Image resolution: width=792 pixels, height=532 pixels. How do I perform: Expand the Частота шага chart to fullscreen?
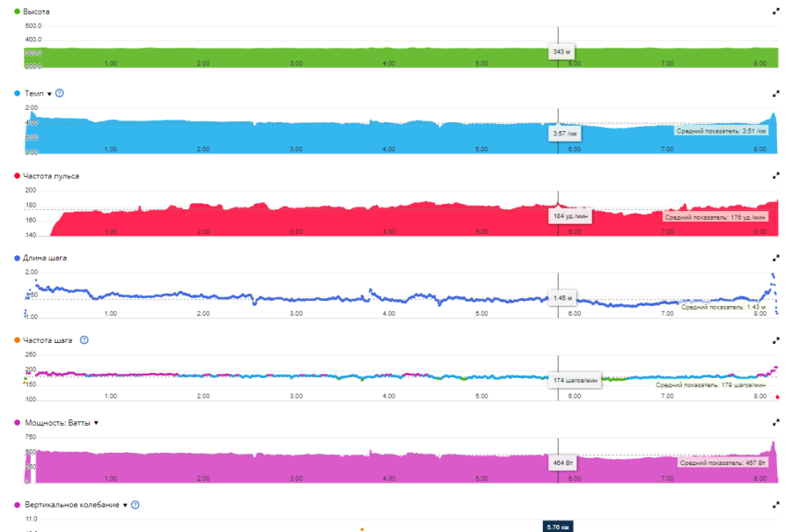[775, 340]
